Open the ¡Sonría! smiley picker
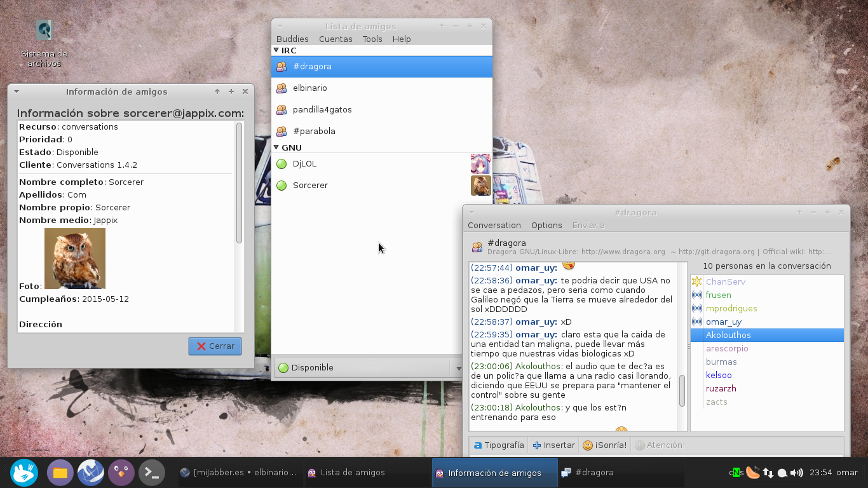Viewport: 868px width, 488px height. click(x=605, y=445)
